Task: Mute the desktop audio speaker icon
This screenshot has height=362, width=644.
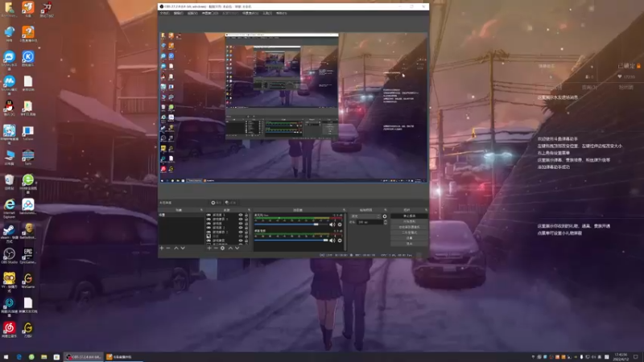Action: (332, 240)
